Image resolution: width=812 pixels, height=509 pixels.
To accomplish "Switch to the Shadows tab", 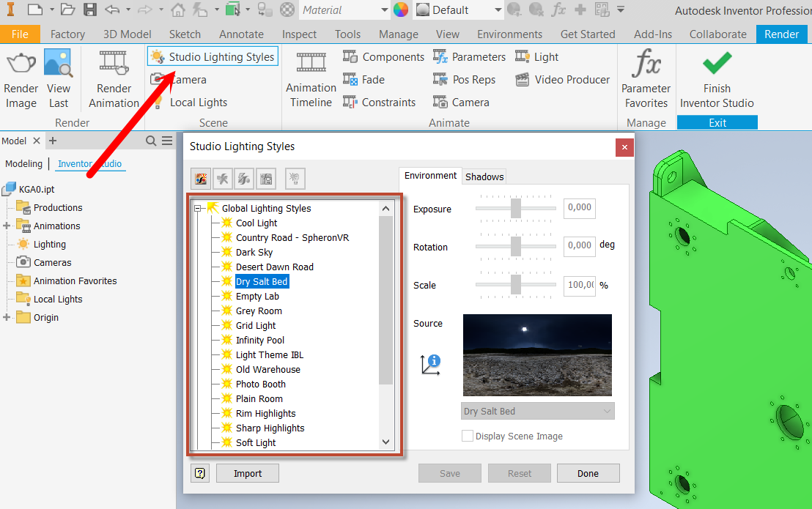I will (x=484, y=177).
